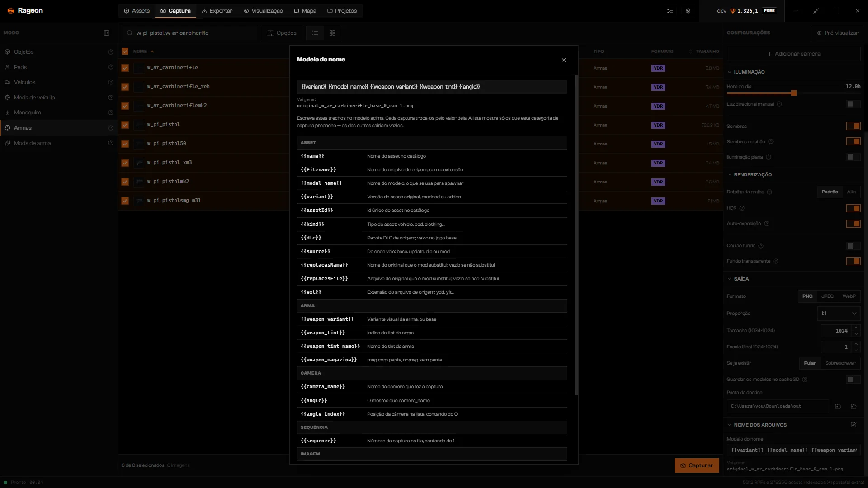Edit file name template pencil icon
The width and height of the screenshot is (868, 488).
854,425
